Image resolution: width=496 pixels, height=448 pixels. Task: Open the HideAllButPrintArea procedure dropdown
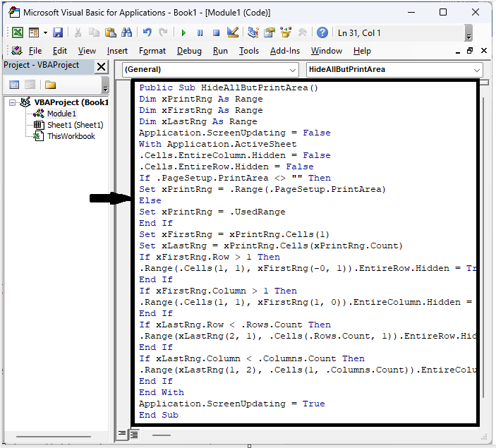point(395,70)
